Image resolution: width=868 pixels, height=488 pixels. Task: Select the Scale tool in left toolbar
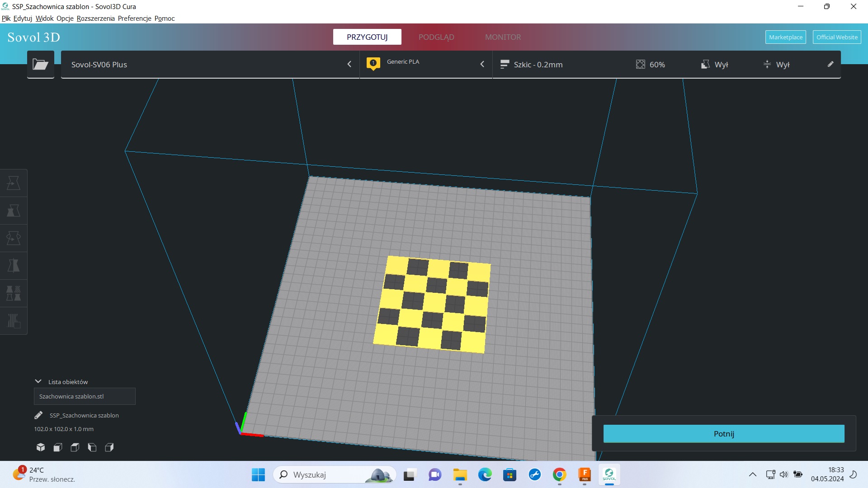tap(14, 211)
